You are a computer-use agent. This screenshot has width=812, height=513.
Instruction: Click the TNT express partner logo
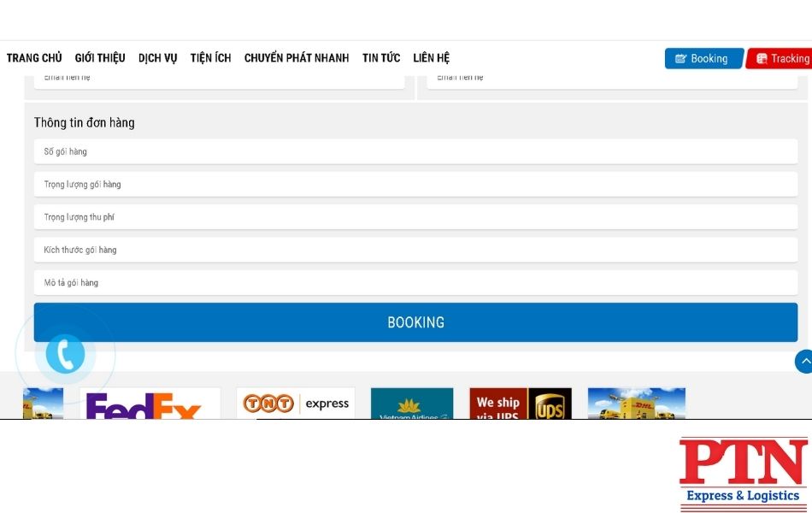(x=296, y=404)
